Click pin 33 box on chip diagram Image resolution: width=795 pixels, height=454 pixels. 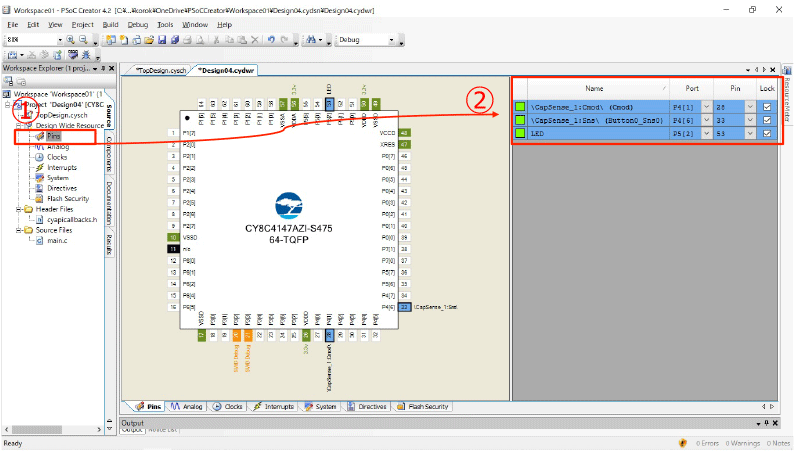(404, 307)
